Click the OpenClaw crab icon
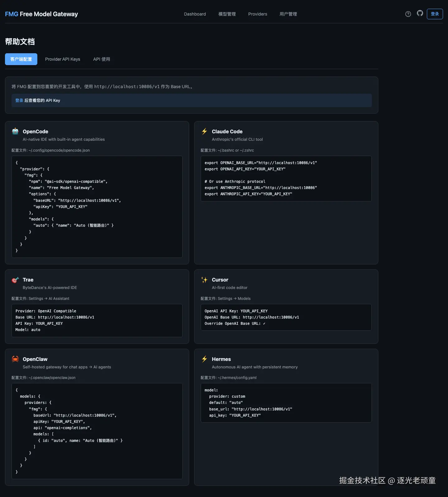This screenshot has height=497, width=448. click(15, 359)
